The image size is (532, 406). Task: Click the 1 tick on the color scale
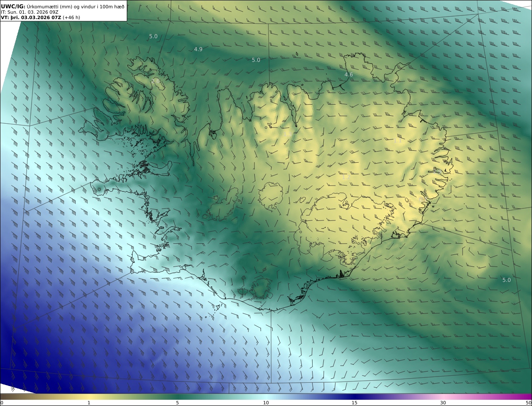pos(89,403)
